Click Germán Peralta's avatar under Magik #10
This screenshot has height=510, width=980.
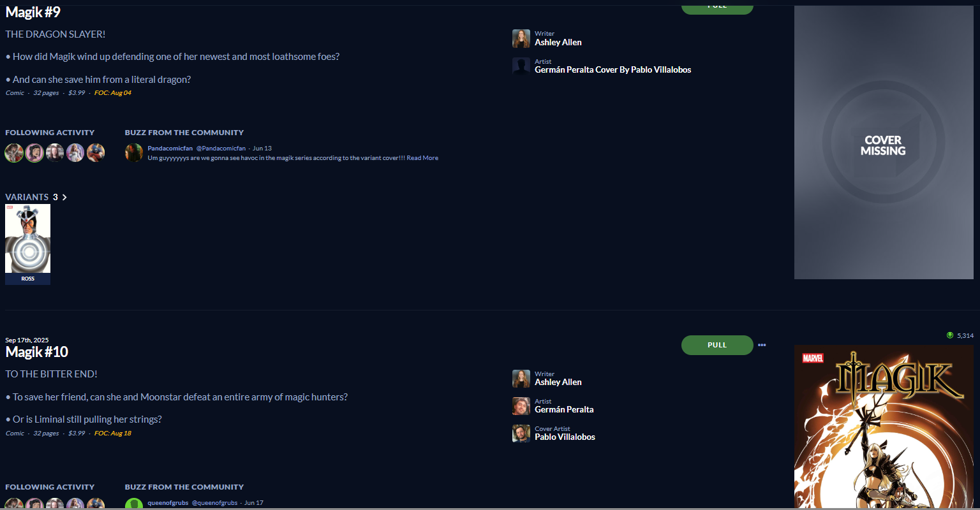521,406
